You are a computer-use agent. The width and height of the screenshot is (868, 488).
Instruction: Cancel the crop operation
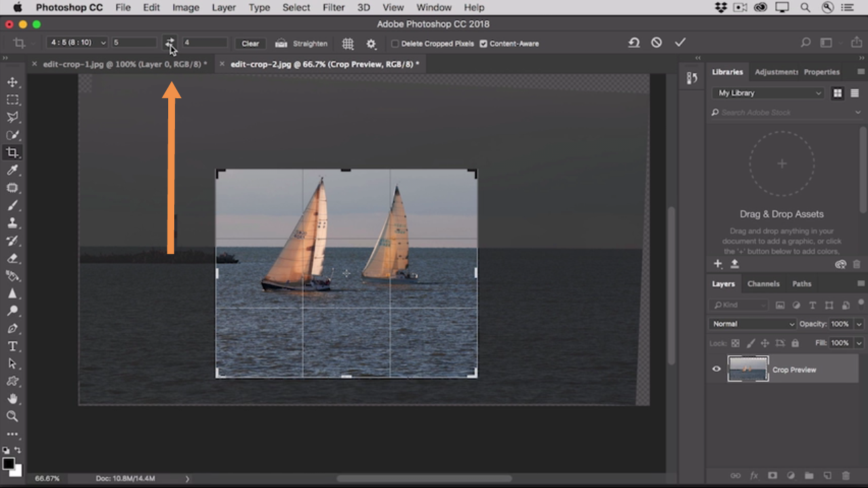coord(656,43)
